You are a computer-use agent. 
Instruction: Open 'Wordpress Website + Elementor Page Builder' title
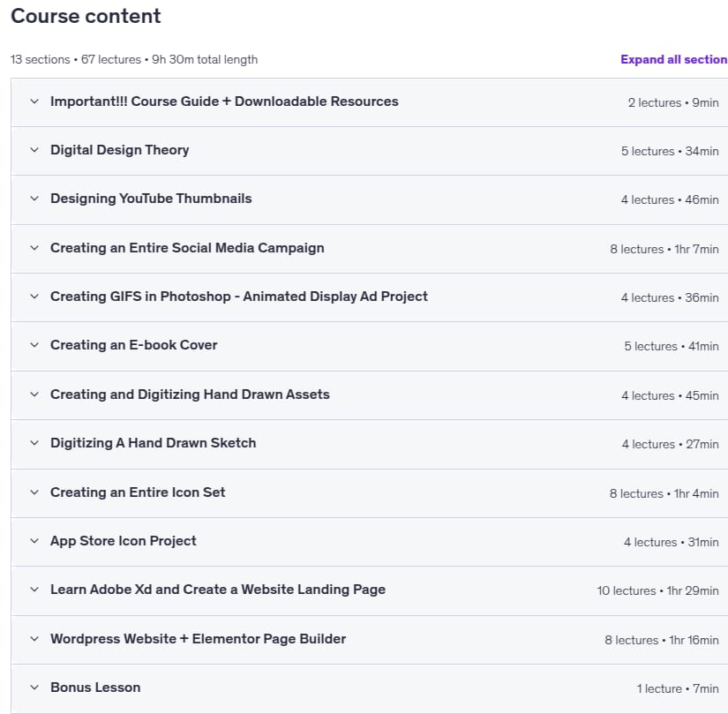(x=198, y=639)
